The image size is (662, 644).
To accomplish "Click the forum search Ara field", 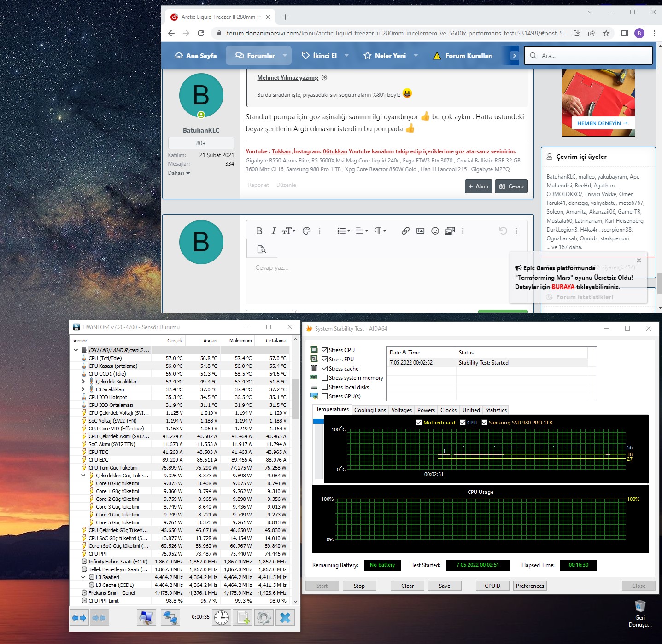I will click(x=589, y=56).
